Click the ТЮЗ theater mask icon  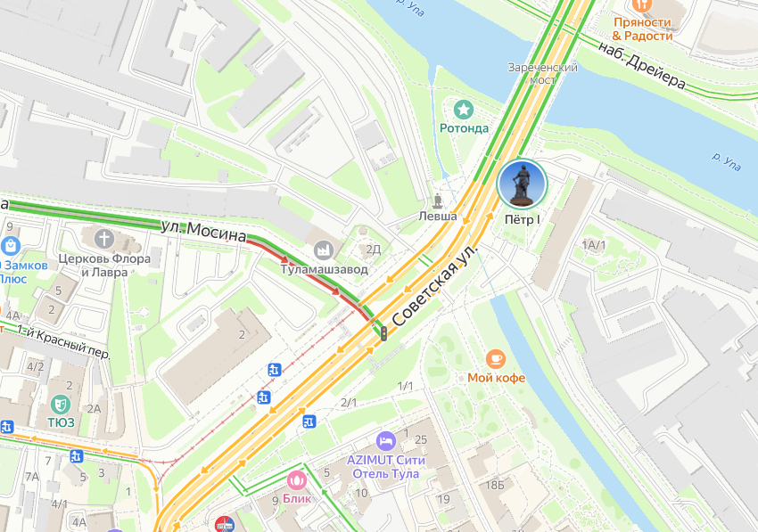61,404
